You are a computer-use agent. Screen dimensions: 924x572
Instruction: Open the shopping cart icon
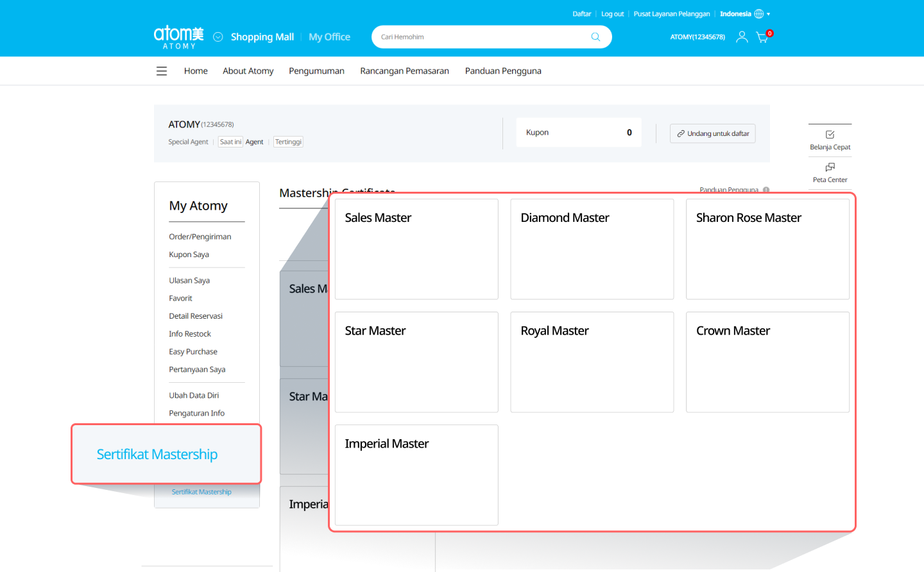tap(762, 37)
